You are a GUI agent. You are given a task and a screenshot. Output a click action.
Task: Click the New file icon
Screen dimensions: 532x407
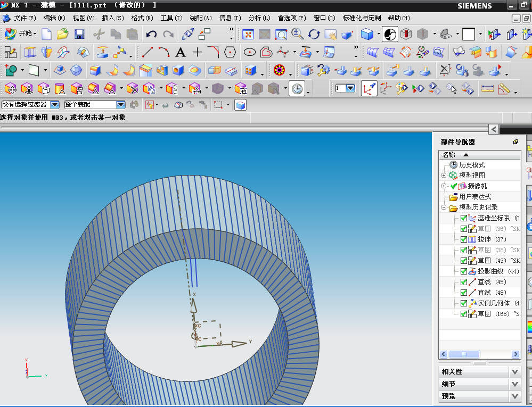pos(46,34)
